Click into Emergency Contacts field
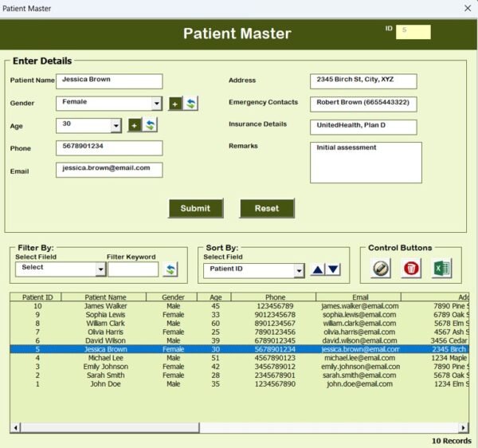This screenshot has width=478, height=448. (363, 104)
